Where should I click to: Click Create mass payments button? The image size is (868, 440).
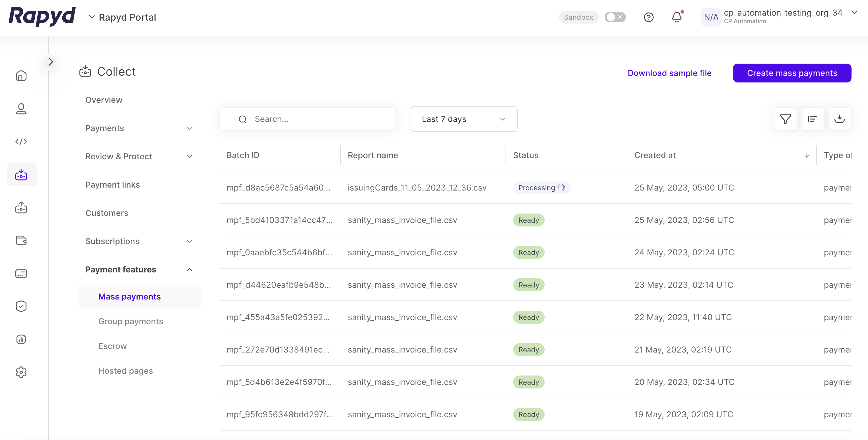pos(791,73)
